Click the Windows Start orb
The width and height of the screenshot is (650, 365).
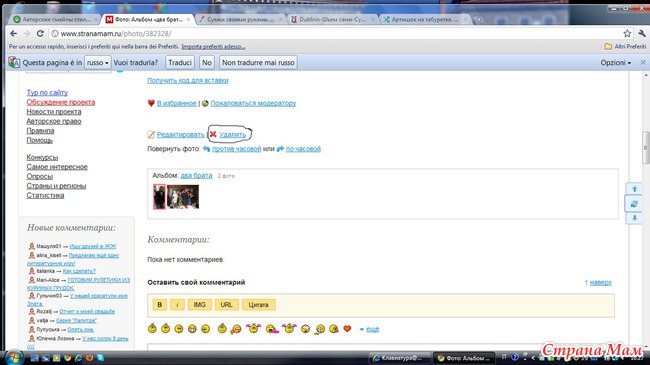[14, 357]
